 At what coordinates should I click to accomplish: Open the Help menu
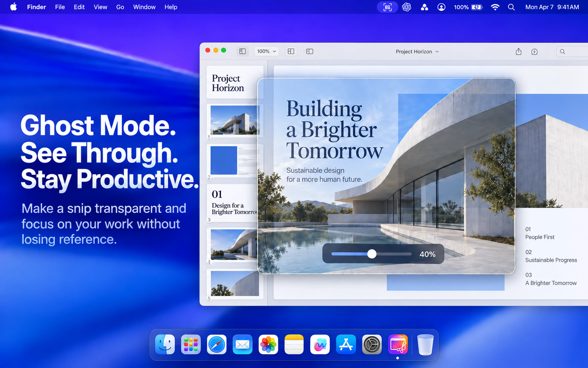(171, 7)
